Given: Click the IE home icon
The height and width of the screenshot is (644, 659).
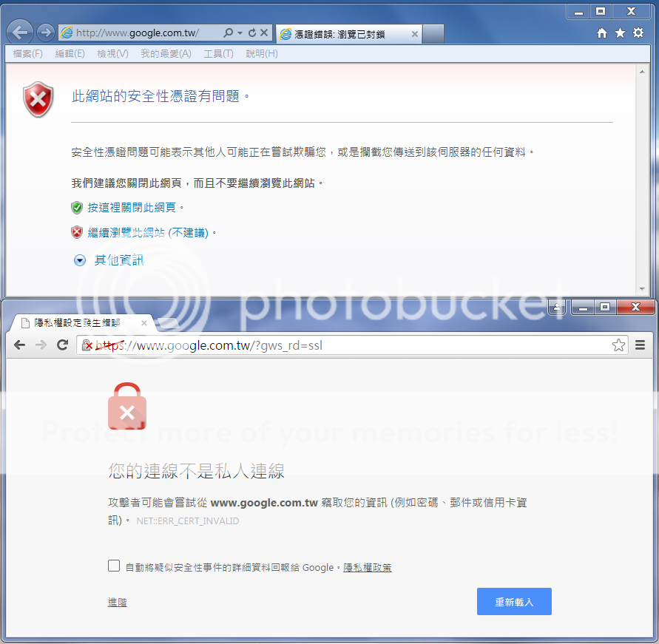Looking at the screenshot, I should pyautogui.click(x=602, y=33).
